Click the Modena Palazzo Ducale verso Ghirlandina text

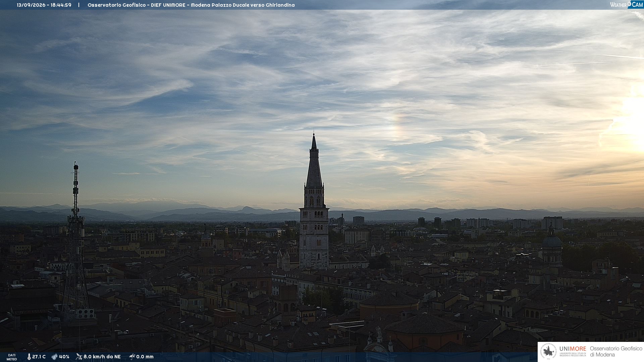click(x=243, y=5)
